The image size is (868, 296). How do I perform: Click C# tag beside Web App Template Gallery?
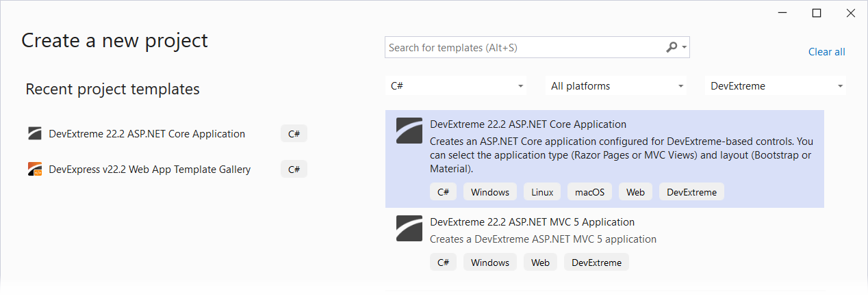coord(294,170)
